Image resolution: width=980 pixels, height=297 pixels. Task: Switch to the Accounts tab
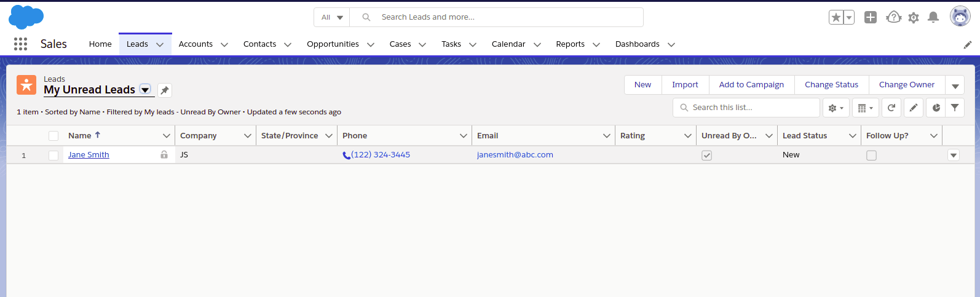(x=196, y=44)
